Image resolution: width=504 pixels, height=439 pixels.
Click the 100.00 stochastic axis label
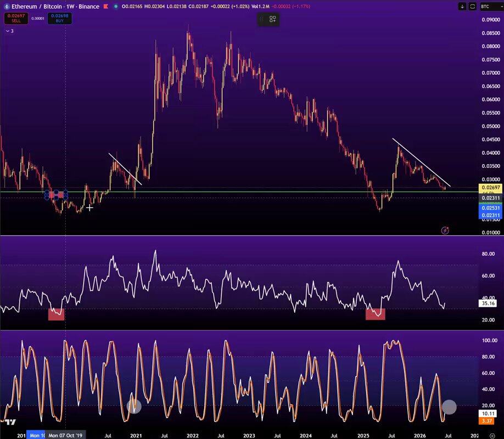tap(490, 340)
